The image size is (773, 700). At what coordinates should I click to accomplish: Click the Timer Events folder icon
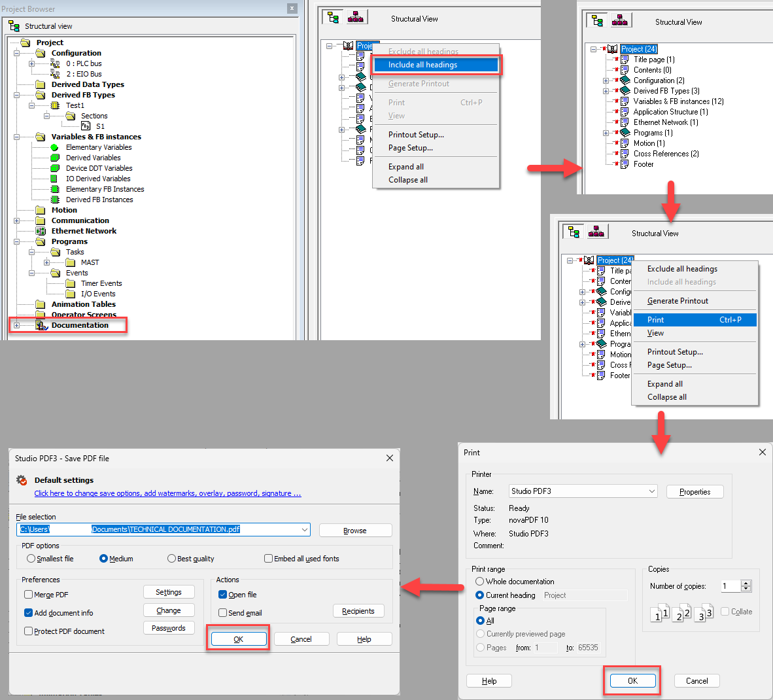click(x=71, y=284)
